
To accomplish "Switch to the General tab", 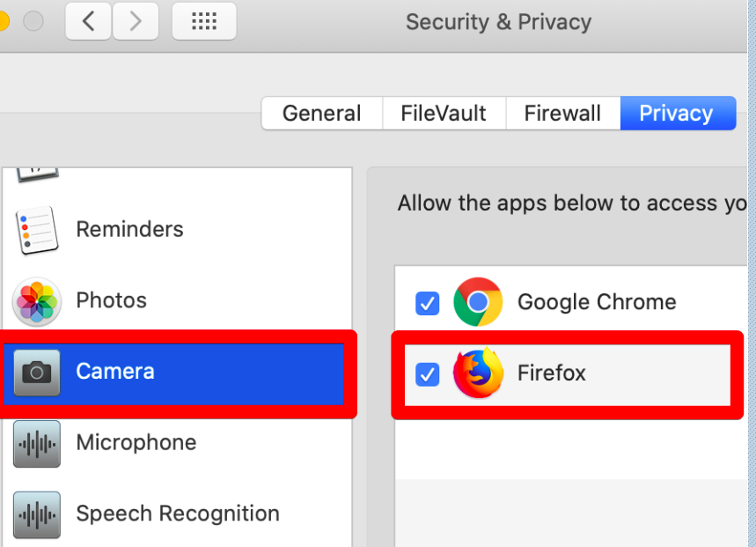I will [321, 114].
